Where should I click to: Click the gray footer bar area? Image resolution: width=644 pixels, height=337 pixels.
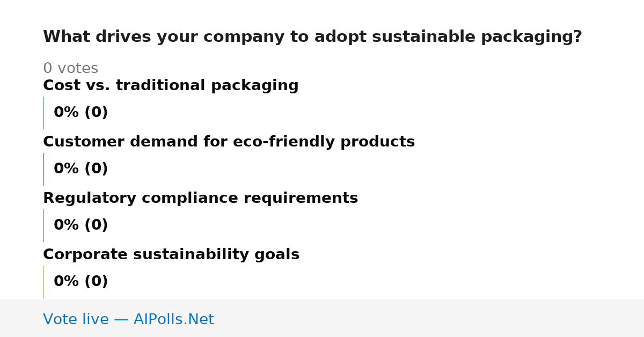tap(322, 318)
